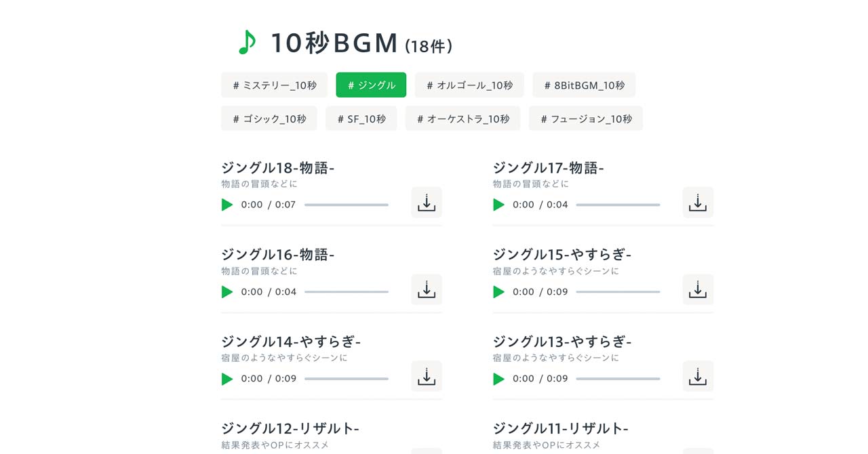Filter by the オーケストラ_10秒 tag

click(462, 118)
